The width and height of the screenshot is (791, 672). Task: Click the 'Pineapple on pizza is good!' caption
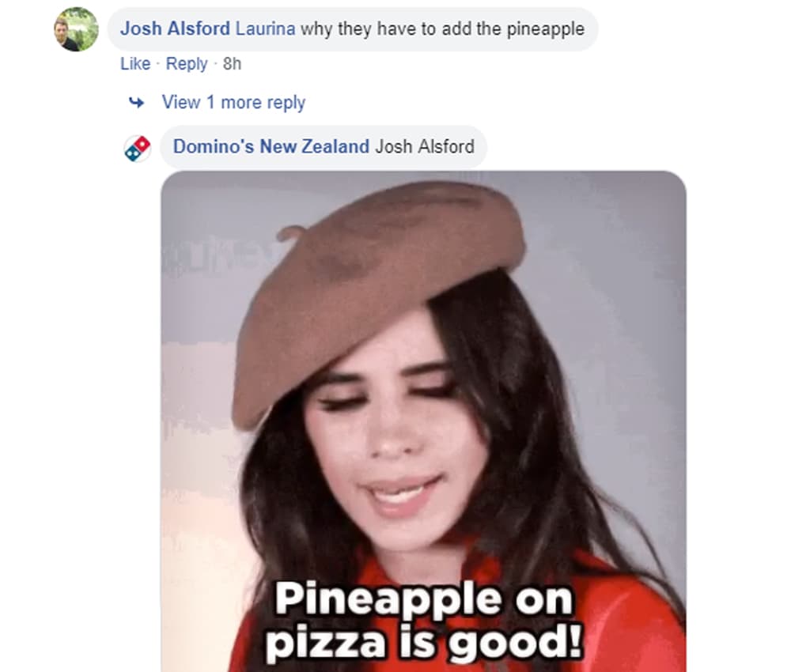[424, 621]
